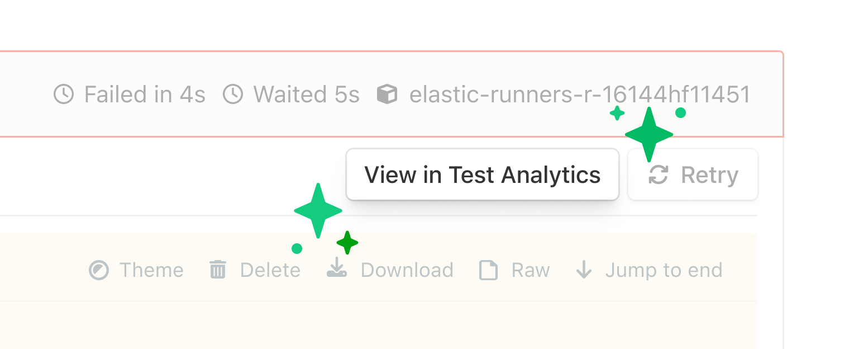Viewport: 868px width, 349px height.
Task: Click the cube agent icon
Action: pos(387,94)
